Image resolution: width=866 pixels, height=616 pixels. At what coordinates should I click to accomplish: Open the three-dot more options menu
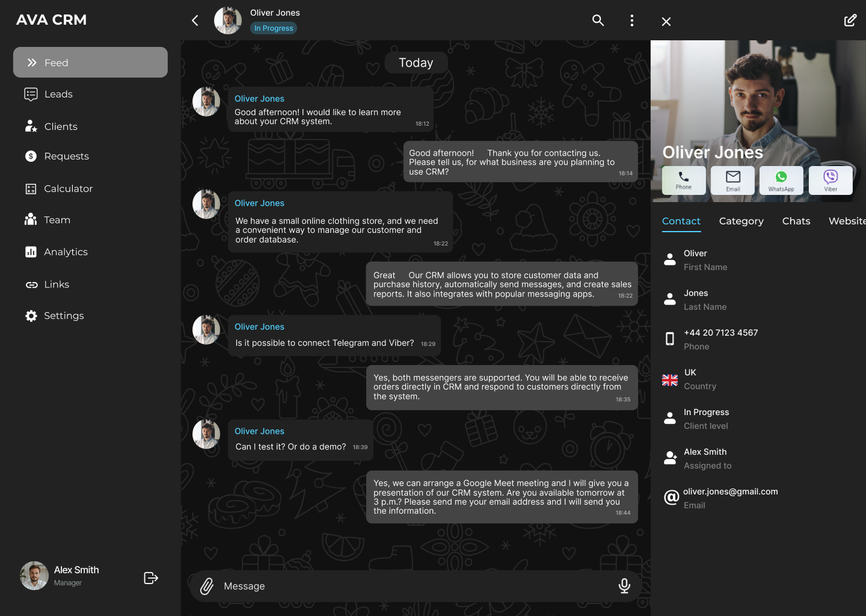631,20
